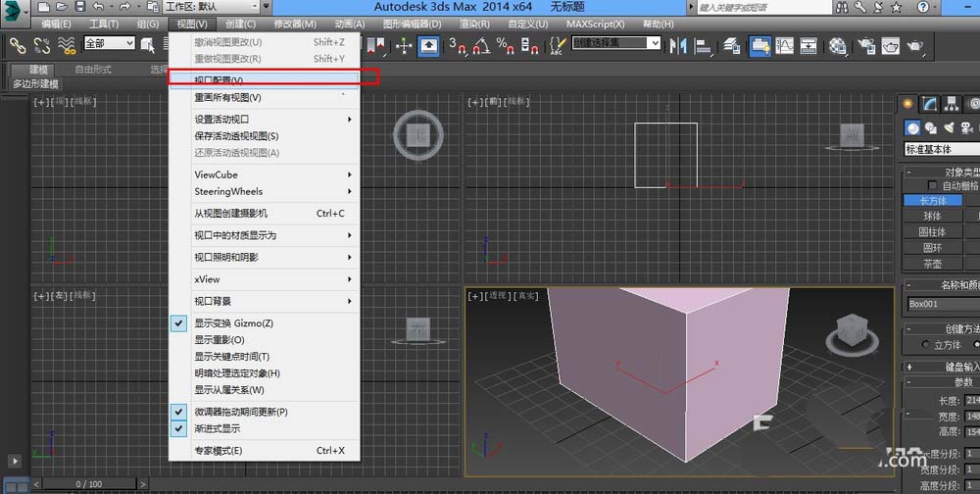This screenshot has width=980, height=494.
Task: Expand Viewport Background submenu (视口背景)
Action: pos(265,302)
